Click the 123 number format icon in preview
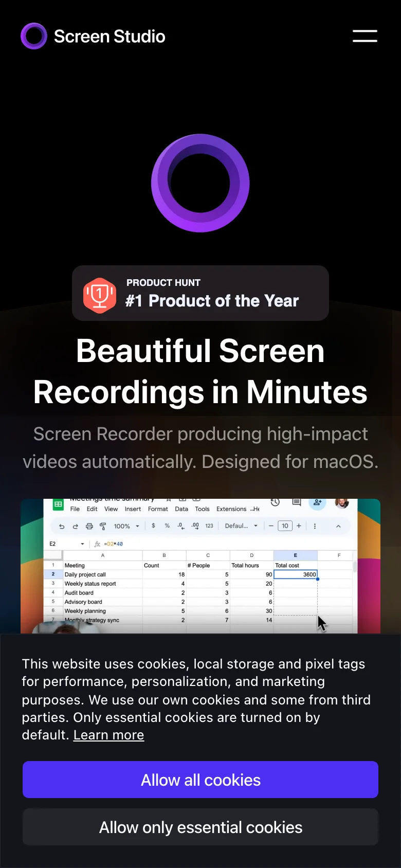 [x=209, y=526]
